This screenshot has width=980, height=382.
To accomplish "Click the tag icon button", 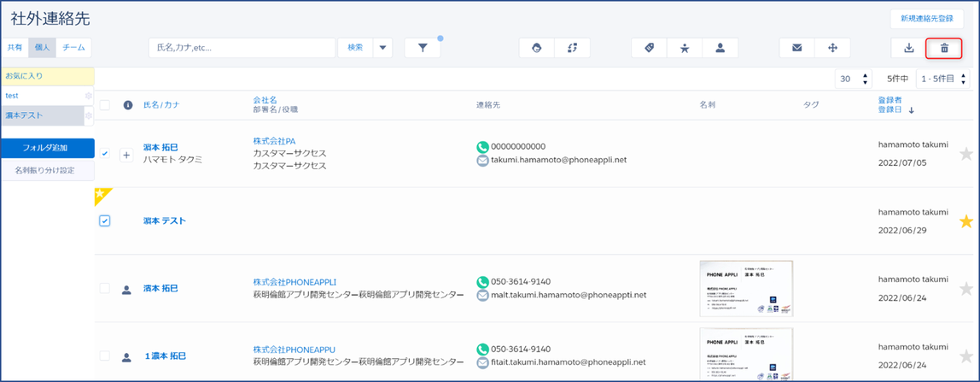I will coord(649,48).
